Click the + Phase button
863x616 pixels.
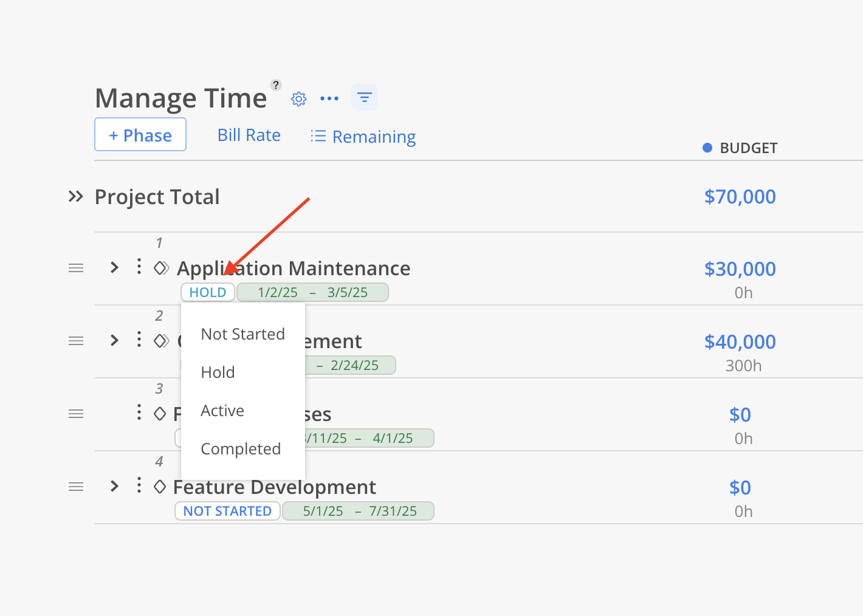click(140, 135)
